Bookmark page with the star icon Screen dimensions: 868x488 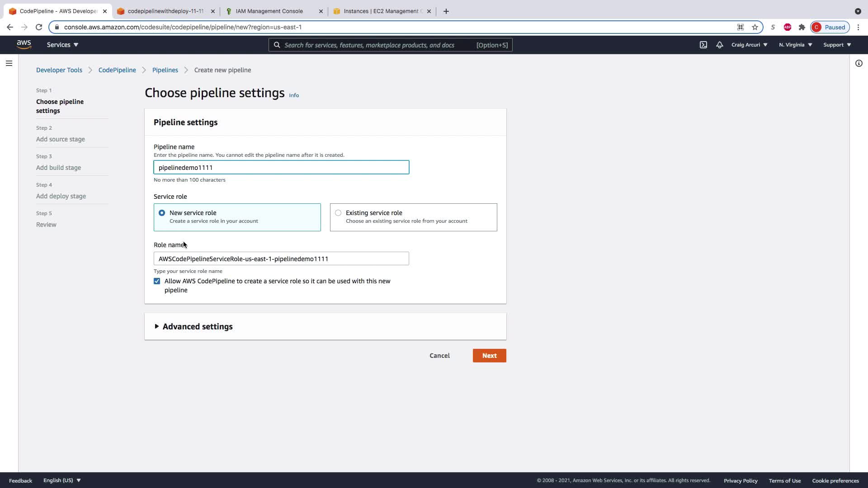coord(755,27)
